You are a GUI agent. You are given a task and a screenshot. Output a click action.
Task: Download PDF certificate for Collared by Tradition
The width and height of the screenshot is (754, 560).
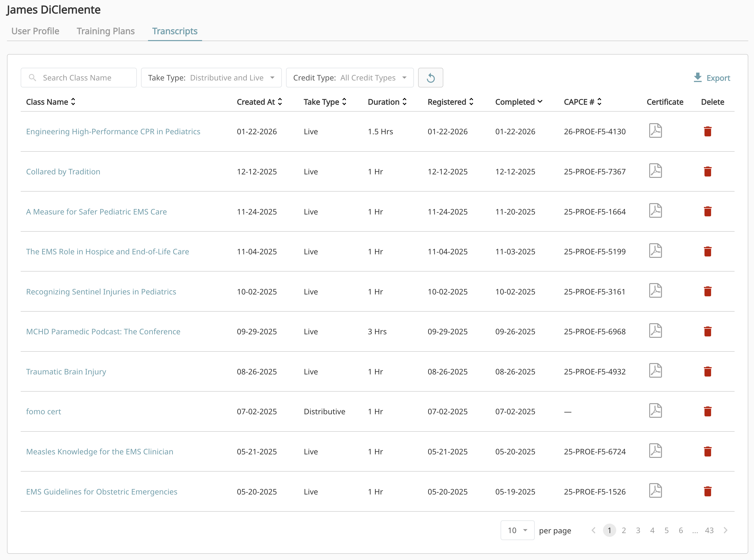tap(656, 171)
